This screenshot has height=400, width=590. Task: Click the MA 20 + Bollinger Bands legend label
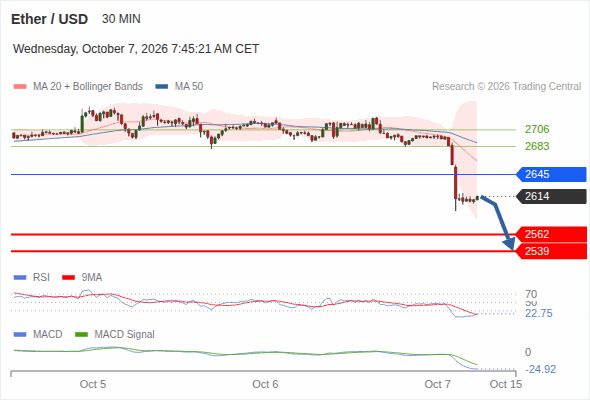pyautogui.click(x=88, y=87)
